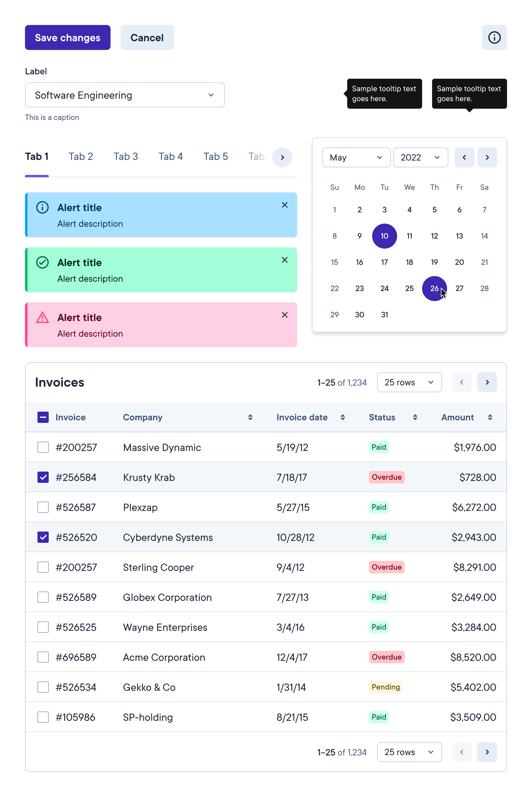The image size is (532, 797).
Task: Check the Massive Dynamic invoice row
Action: click(43, 447)
